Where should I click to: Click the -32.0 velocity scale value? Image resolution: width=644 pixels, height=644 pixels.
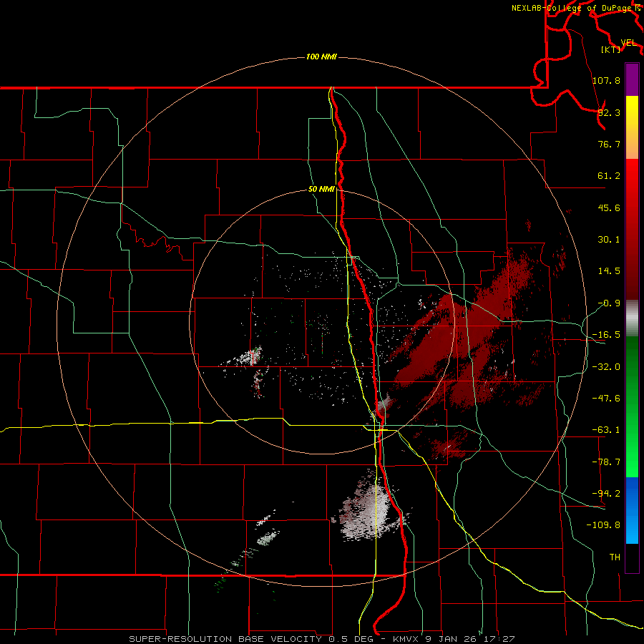pyautogui.click(x=606, y=367)
